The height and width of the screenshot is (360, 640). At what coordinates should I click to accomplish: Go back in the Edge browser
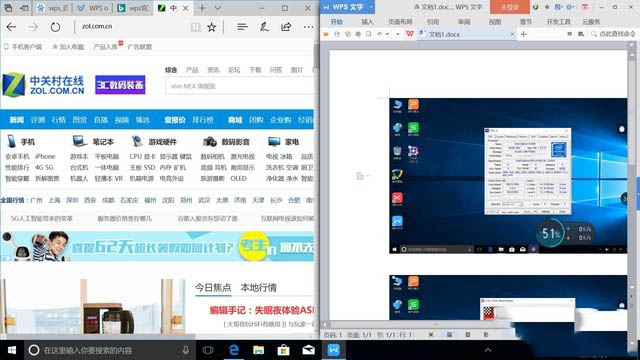[11, 27]
